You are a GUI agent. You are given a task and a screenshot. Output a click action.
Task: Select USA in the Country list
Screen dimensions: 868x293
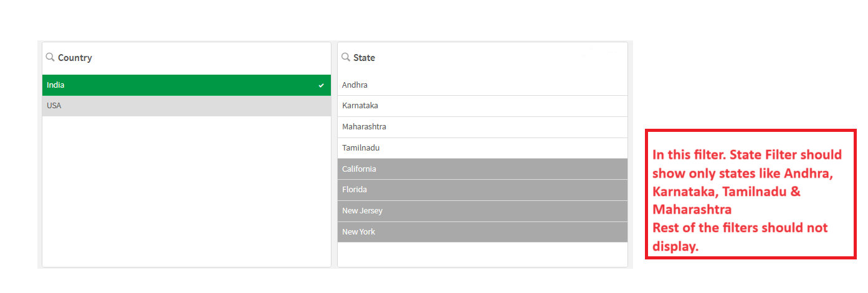tap(186, 106)
